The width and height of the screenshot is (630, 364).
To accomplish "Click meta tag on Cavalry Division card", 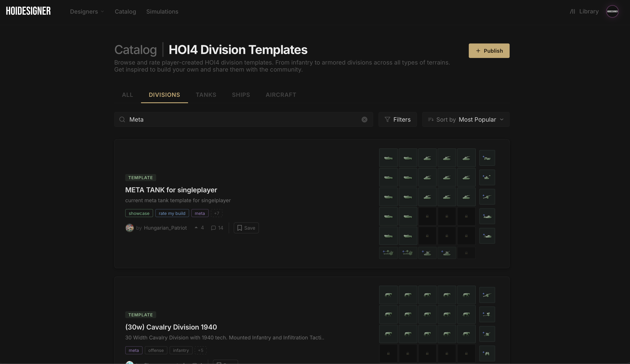I will (x=134, y=350).
